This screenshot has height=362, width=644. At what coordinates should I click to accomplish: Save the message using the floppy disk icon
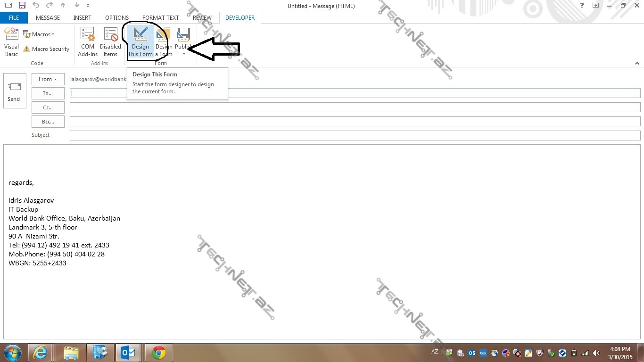[22, 6]
